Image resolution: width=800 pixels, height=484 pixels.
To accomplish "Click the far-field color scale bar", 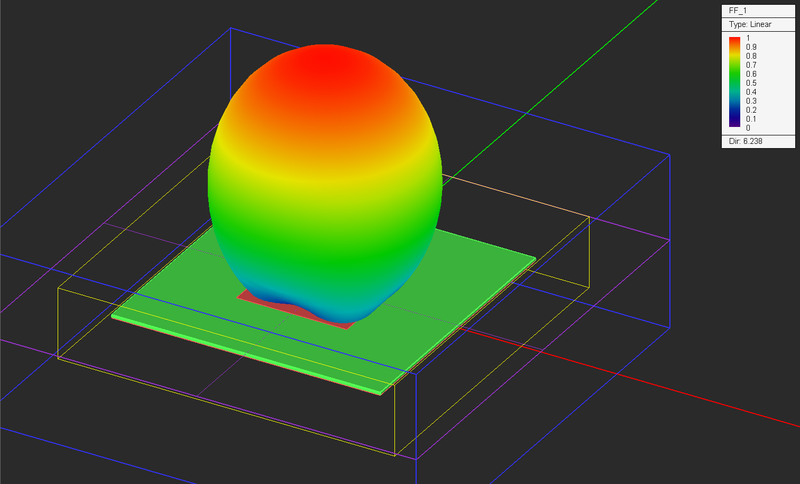I will click(734, 82).
